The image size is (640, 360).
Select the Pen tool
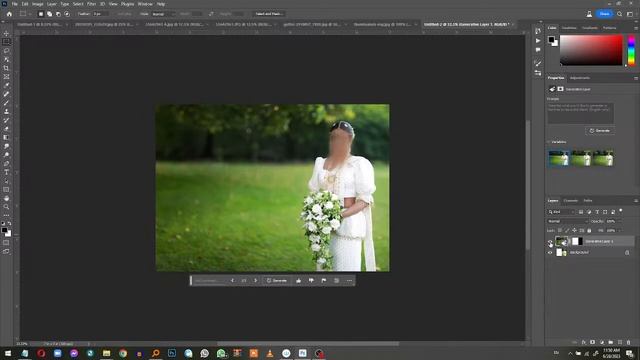pyautogui.click(x=6, y=164)
